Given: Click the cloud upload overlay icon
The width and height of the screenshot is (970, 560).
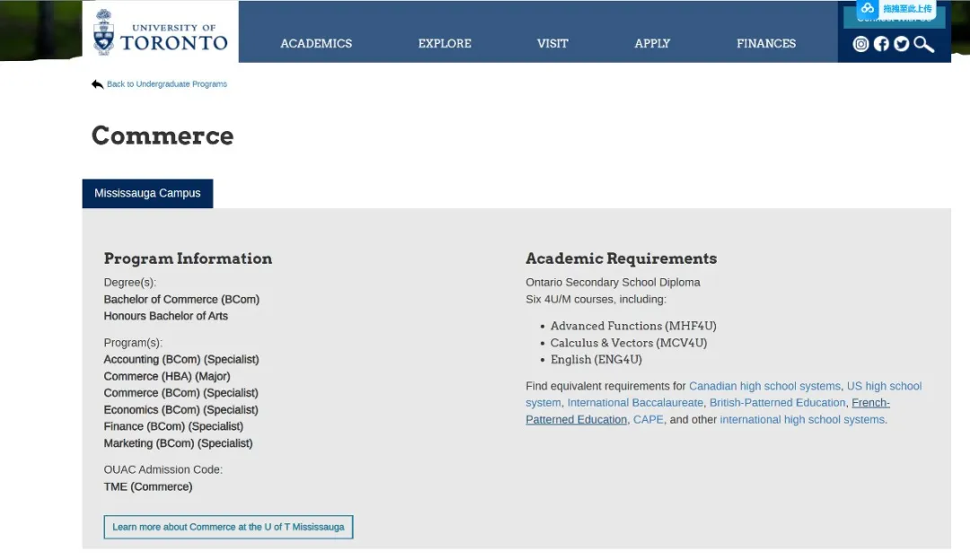Looking at the screenshot, I should [868, 8].
